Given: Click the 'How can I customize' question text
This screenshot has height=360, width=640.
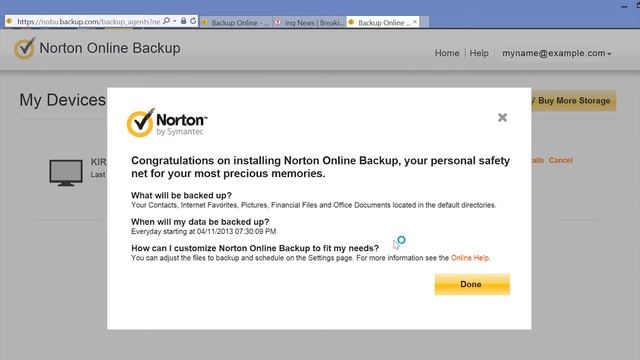Looking at the screenshot, I should point(255,248).
